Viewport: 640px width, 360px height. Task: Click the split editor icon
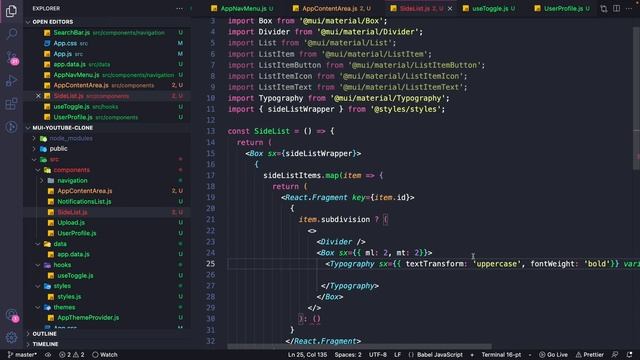(616, 9)
